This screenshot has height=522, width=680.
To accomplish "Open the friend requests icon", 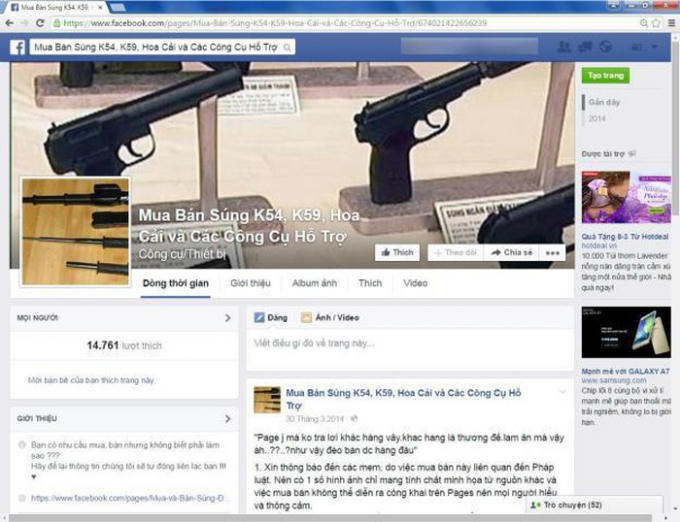I will coord(564,47).
